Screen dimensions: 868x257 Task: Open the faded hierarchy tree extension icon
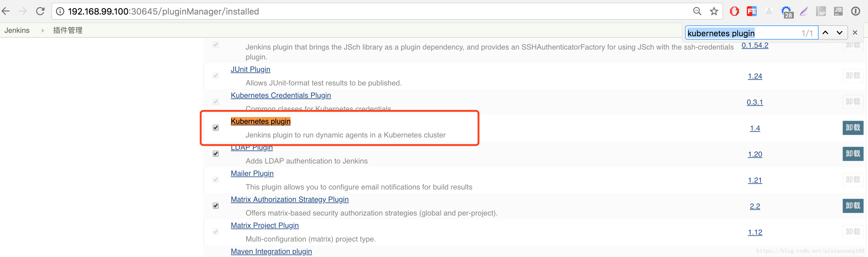click(769, 11)
